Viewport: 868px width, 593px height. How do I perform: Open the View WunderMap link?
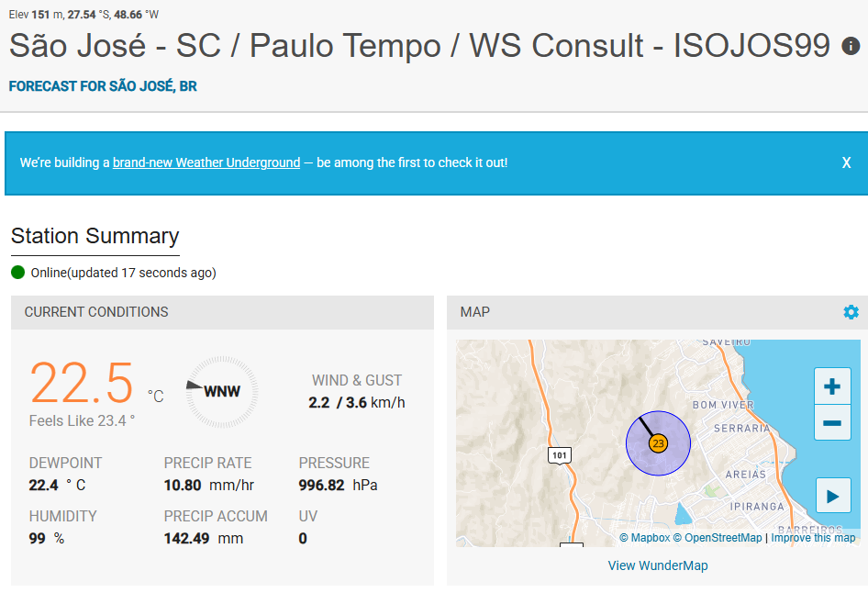(x=658, y=565)
